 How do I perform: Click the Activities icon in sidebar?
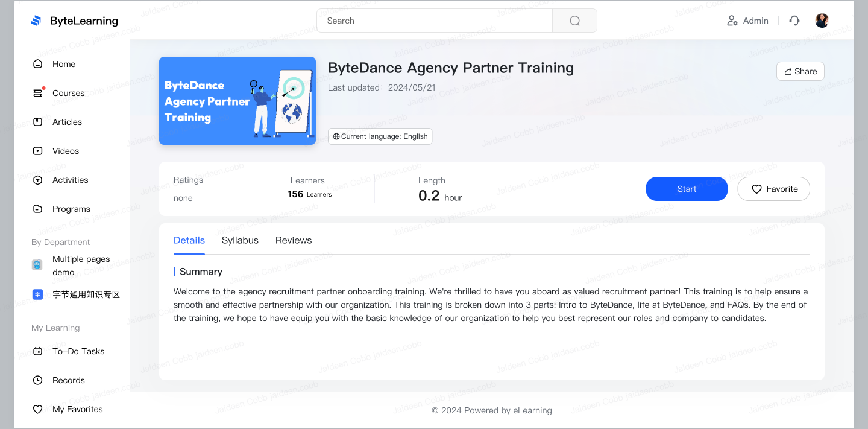point(37,180)
